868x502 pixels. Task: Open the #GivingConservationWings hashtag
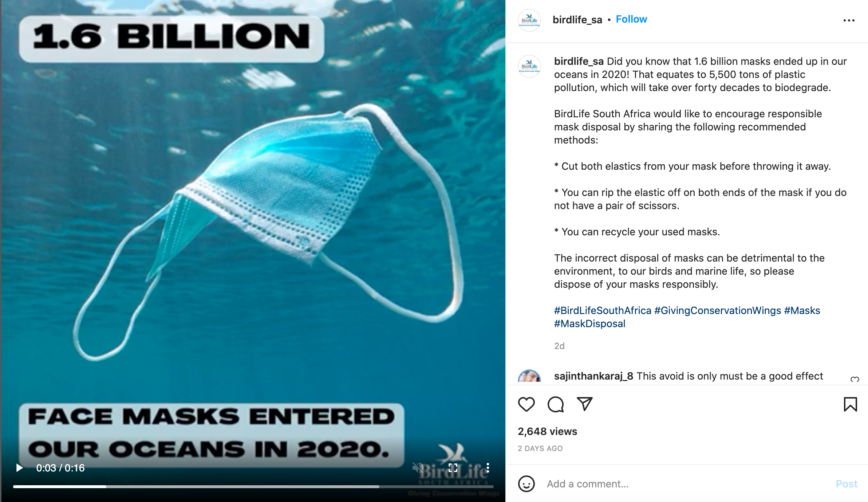click(x=718, y=310)
